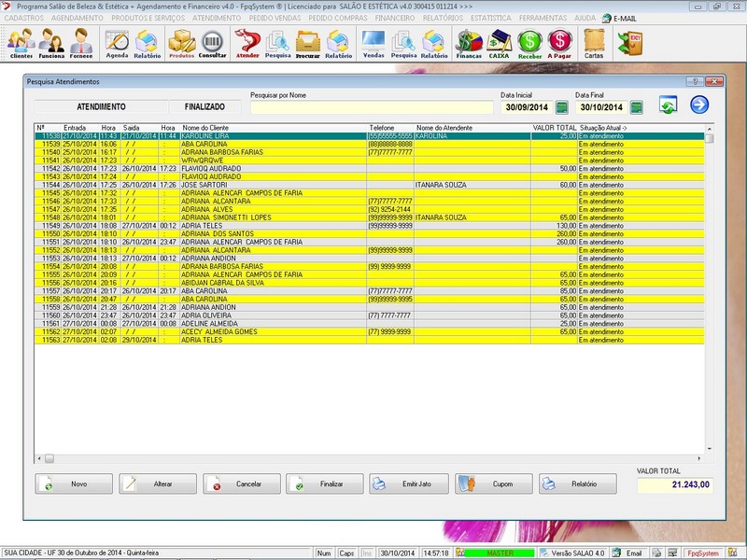Open the Finanças pie chart icon
Image resolution: width=747 pixels, height=560 pixels.
coord(469,43)
